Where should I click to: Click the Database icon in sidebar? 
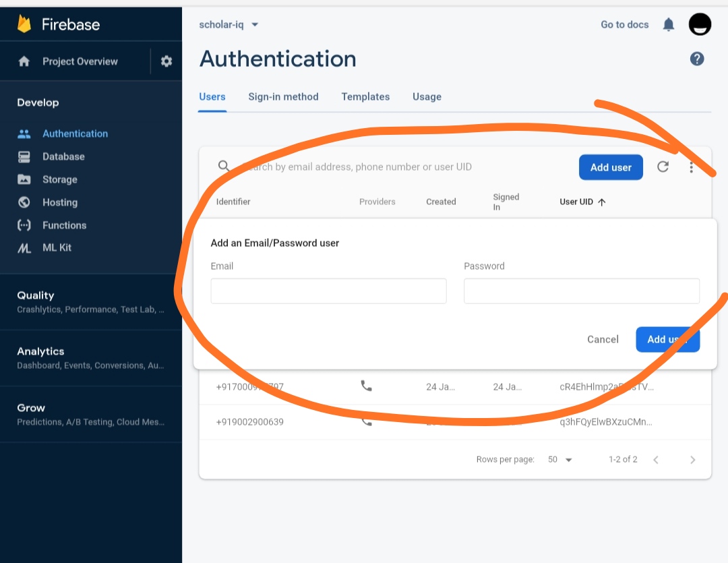point(24,156)
